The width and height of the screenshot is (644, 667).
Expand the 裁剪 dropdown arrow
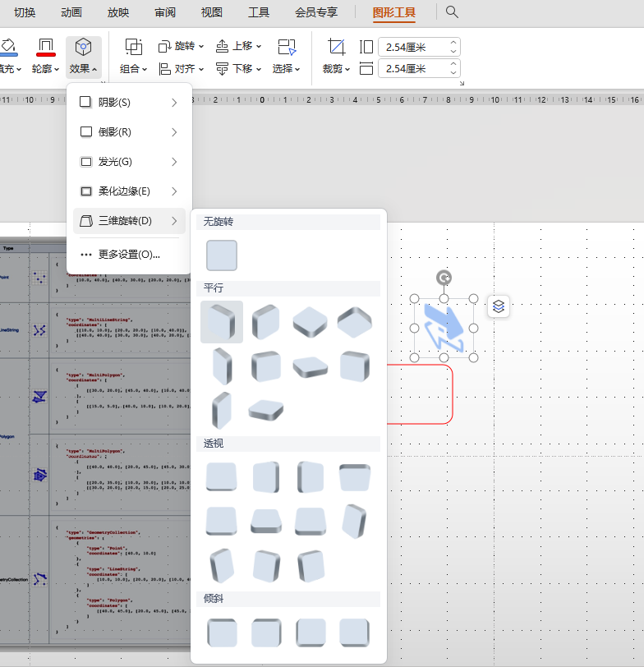[347, 69]
